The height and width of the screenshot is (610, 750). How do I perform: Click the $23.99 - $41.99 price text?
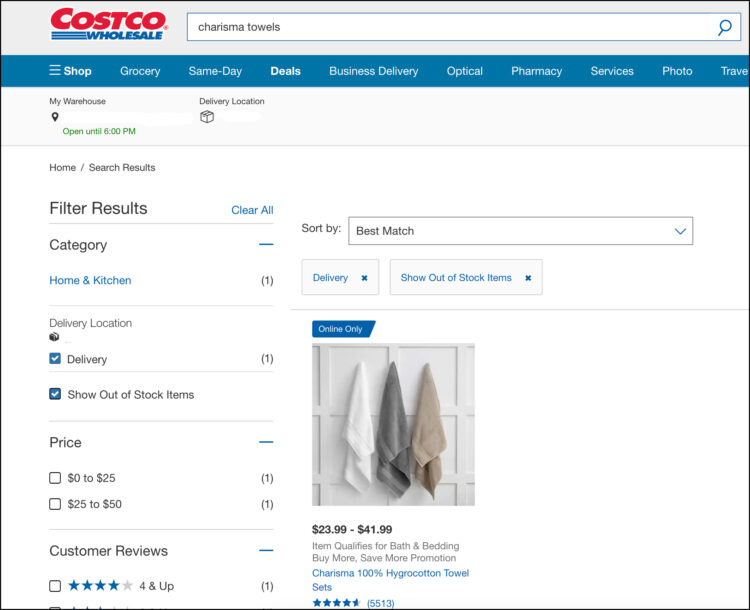click(352, 530)
